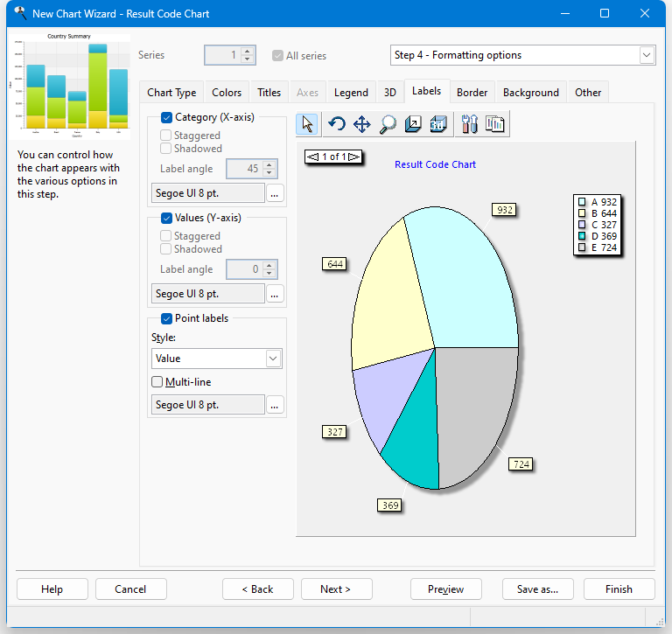This screenshot has height=634, width=672.
Task: Switch to the Chart Type tab
Action: point(171,93)
